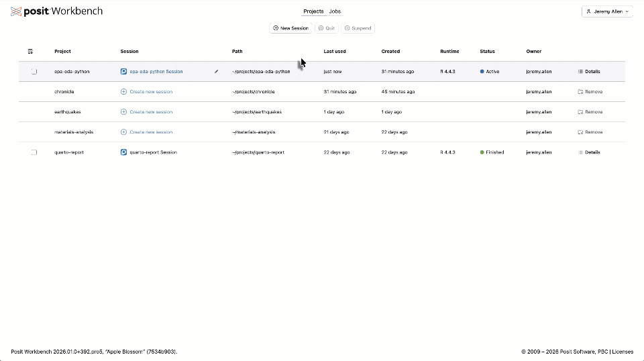Click the blue Active status dot
The height and width of the screenshot is (361, 644).
tap(482, 71)
